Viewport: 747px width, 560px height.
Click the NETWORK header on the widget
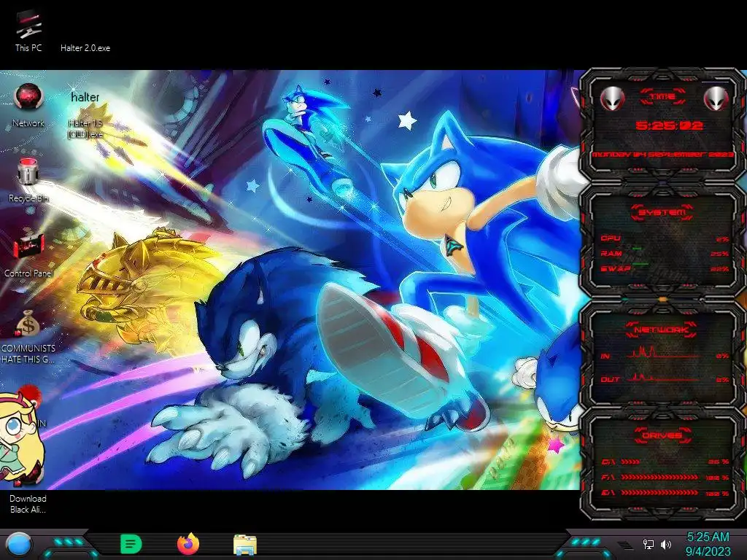(x=662, y=330)
